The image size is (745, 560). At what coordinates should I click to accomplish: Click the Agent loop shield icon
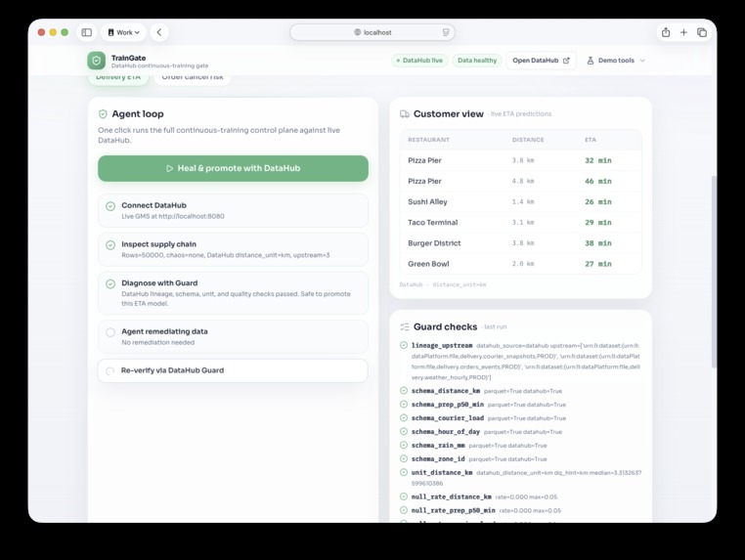[103, 114]
